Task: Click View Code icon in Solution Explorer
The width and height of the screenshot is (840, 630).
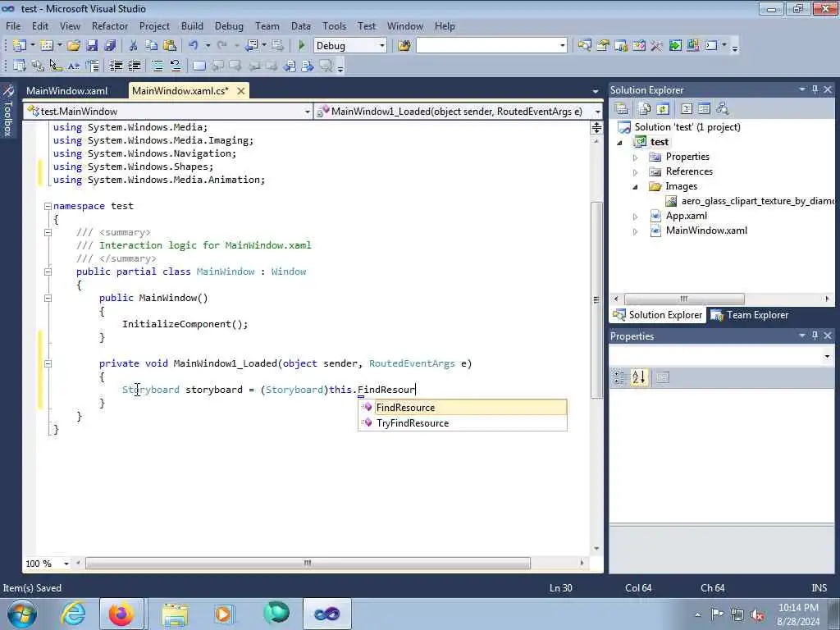Action: point(687,109)
